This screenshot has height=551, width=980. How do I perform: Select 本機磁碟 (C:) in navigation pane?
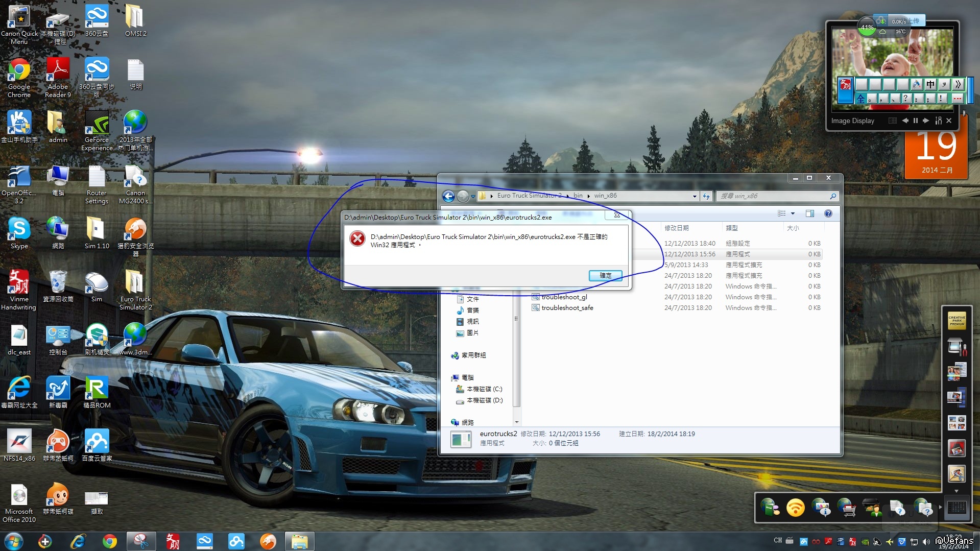(484, 389)
